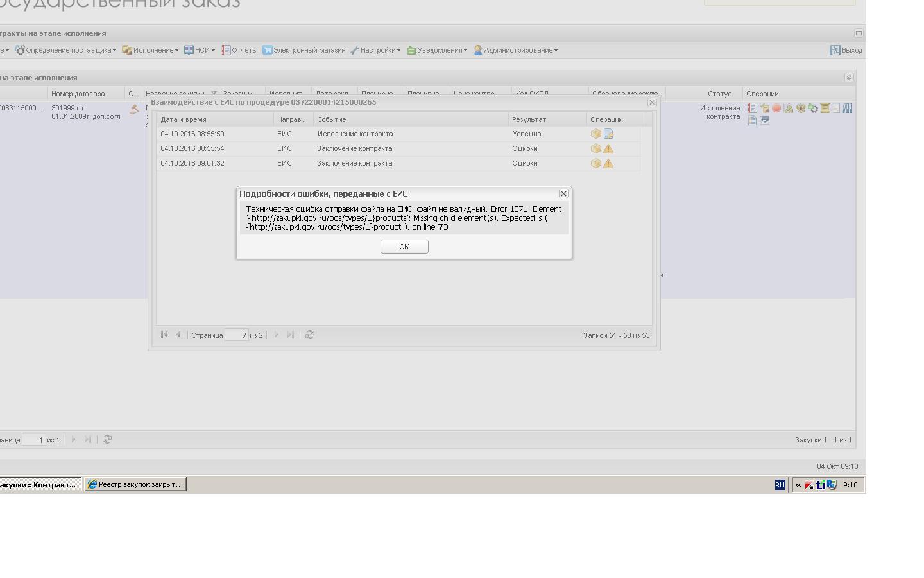Click the green gear operations icon
Image resolution: width=924 pixels, height=578 pixels.
(x=813, y=109)
